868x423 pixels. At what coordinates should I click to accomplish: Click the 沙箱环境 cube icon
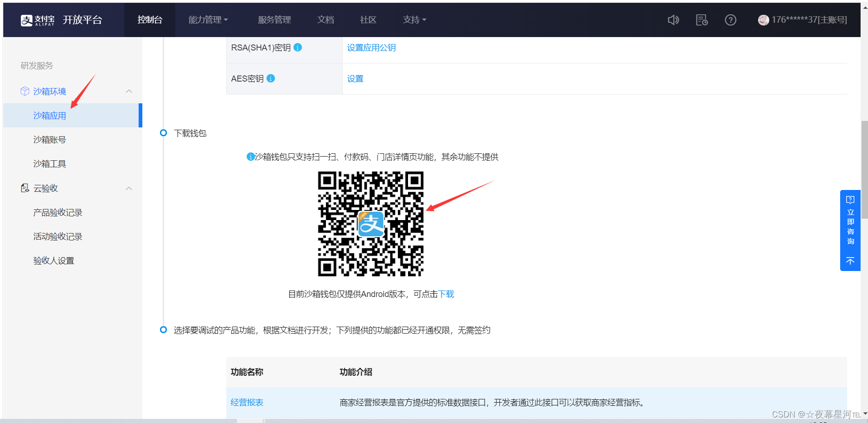click(x=25, y=91)
